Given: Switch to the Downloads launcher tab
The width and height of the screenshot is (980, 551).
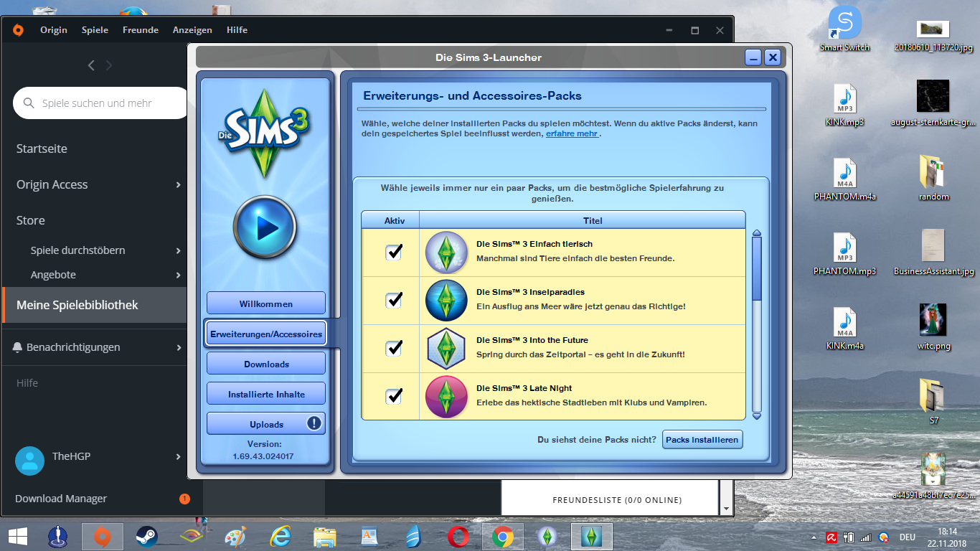Looking at the screenshot, I should pos(266,364).
